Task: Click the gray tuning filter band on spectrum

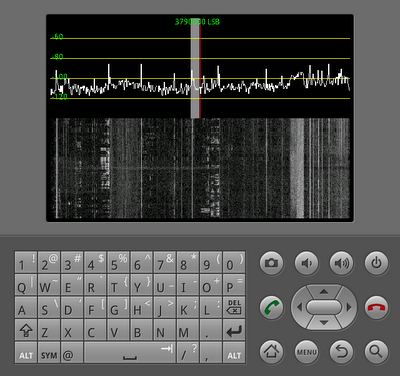Action: (195, 68)
